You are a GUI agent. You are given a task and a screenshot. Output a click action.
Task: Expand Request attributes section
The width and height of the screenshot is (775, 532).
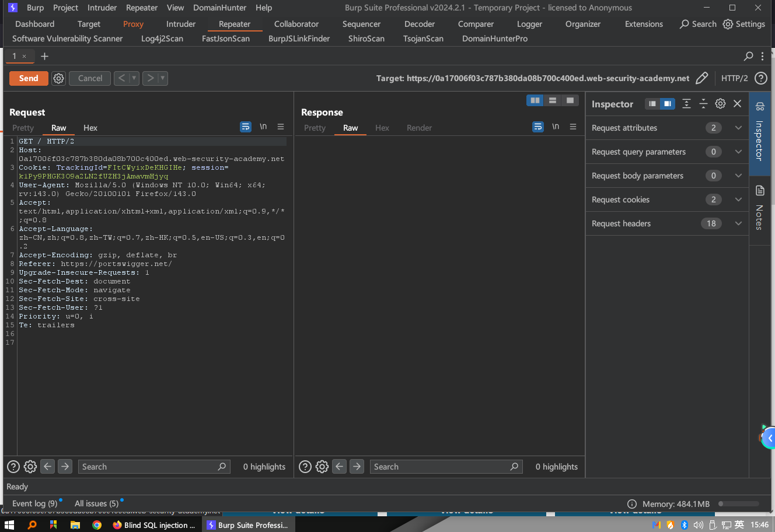(x=667, y=128)
